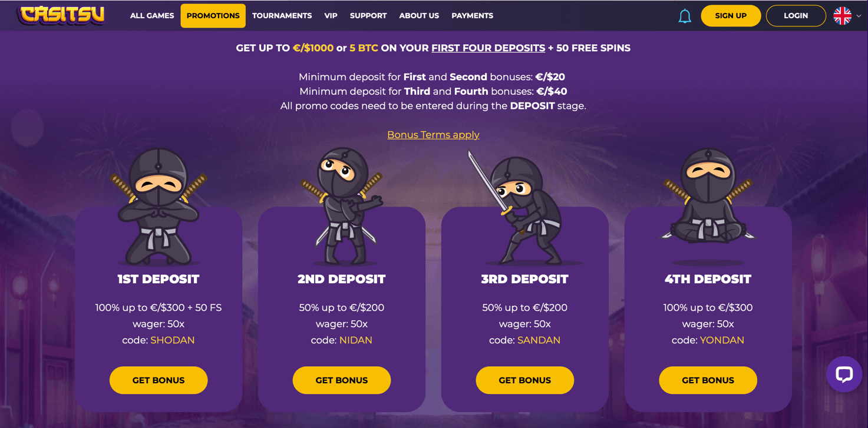The width and height of the screenshot is (868, 428).
Task: Click the UK flag language icon
Action: (x=842, y=16)
